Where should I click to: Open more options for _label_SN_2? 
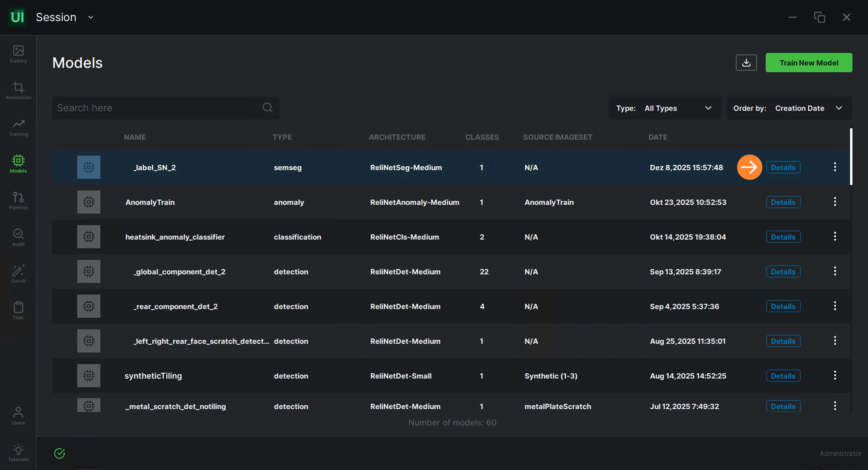pyautogui.click(x=835, y=167)
